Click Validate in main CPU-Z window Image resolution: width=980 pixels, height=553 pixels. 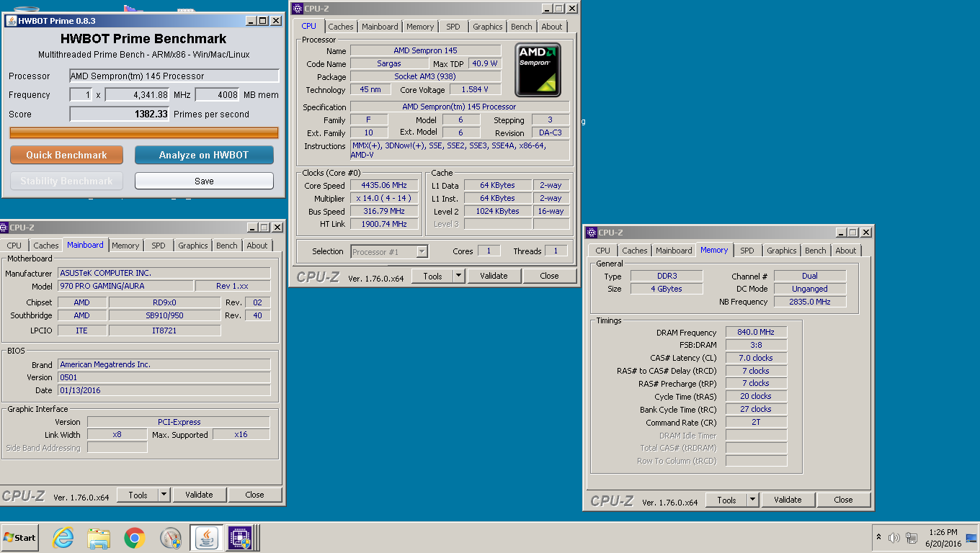(494, 276)
